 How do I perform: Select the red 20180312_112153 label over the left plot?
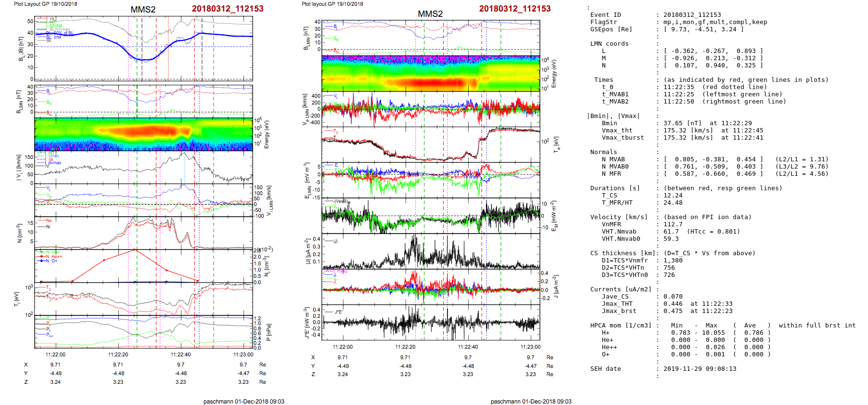(x=228, y=9)
